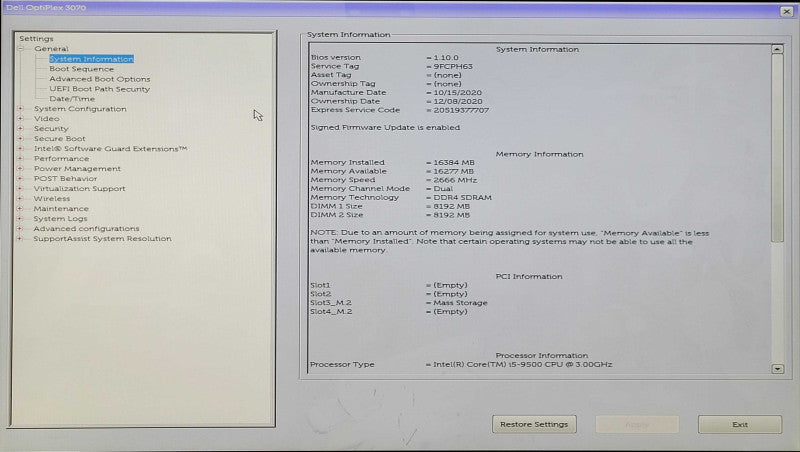
Task: Expand the Video settings node
Action: pos(21,119)
